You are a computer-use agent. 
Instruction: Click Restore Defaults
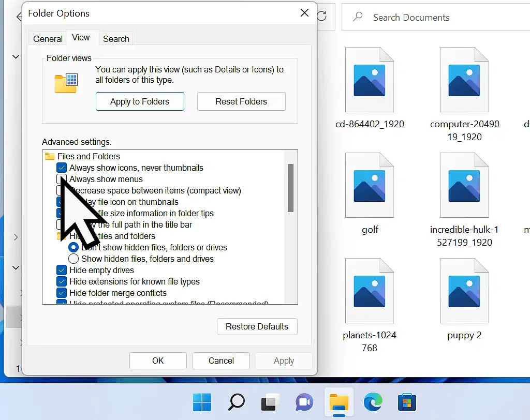pyautogui.click(x=257, y=326)
